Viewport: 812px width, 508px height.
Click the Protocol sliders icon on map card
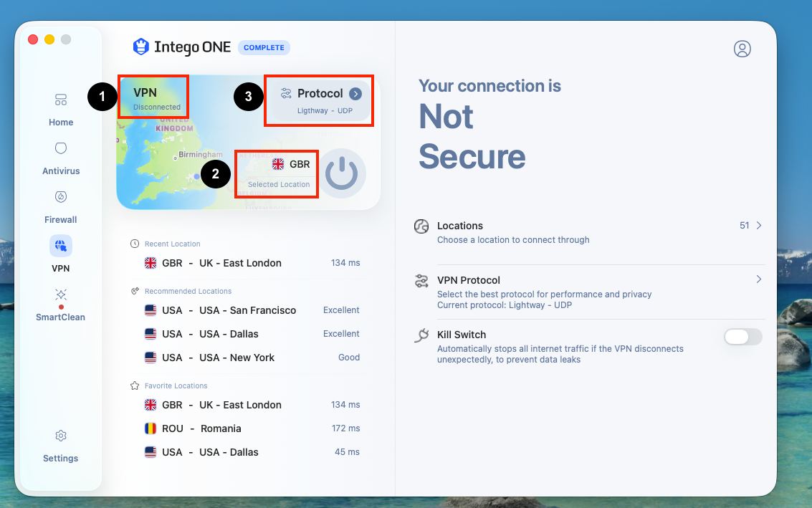pos(286,93)
